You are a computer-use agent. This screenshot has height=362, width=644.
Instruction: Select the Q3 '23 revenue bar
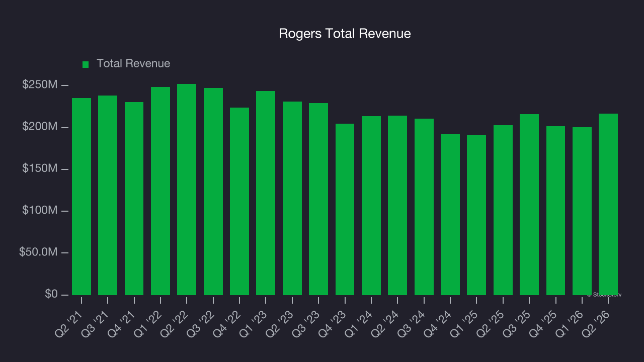[318, 199]
